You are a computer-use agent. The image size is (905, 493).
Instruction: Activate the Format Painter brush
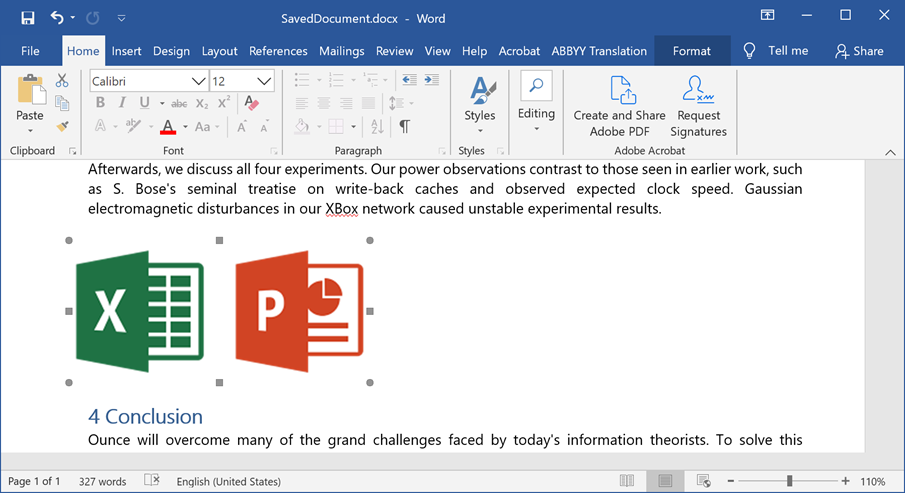(62, 126)
